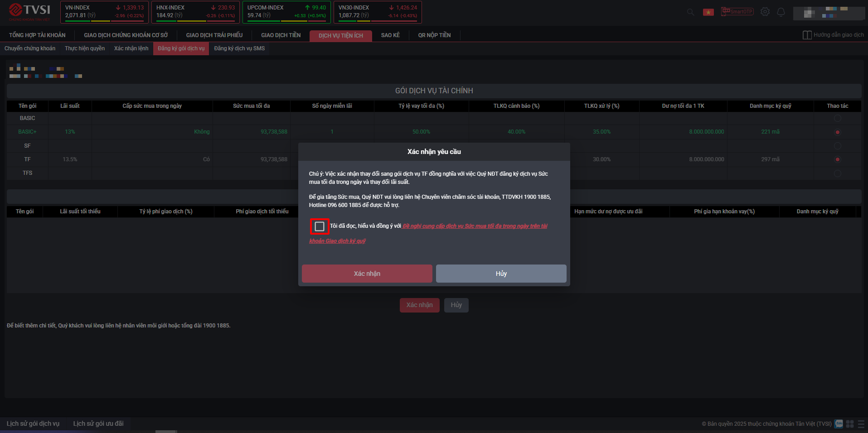Image resolution: width=868 pixels, height=433 pixels.
Task: Click the search magnifier icon
Action: [690, 12]
